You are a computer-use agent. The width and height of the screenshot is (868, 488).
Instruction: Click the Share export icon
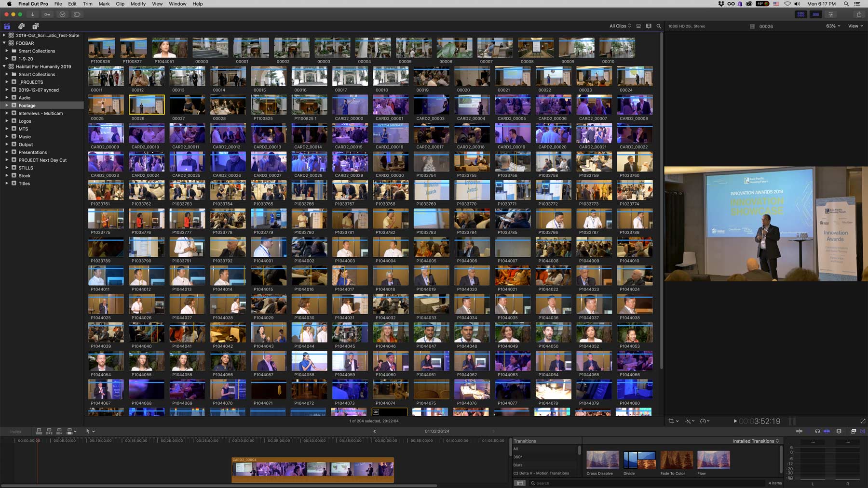pyautogui.click(x=859, y=14)
